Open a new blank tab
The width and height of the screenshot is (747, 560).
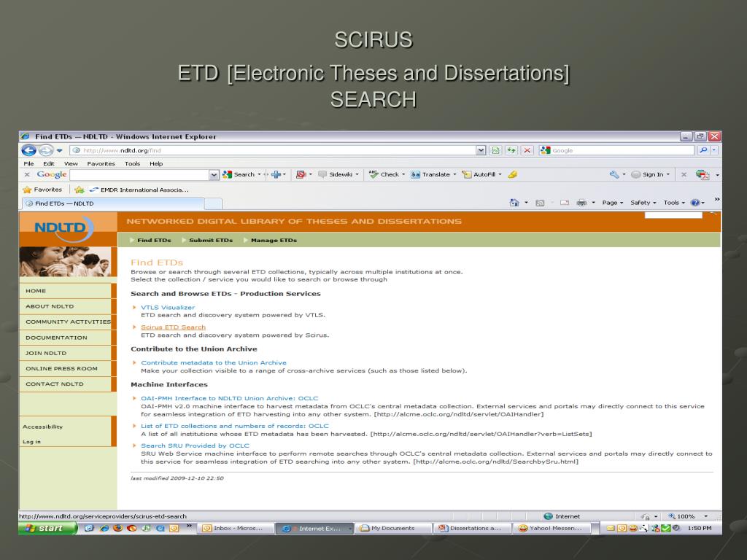(x=214, y=204)
